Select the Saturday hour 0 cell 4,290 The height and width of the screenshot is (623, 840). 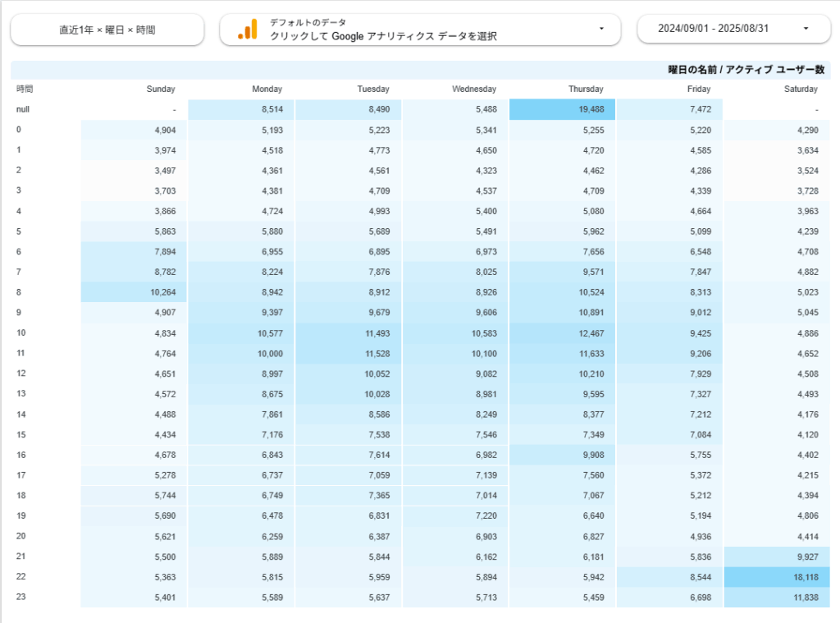pos(777,131)
